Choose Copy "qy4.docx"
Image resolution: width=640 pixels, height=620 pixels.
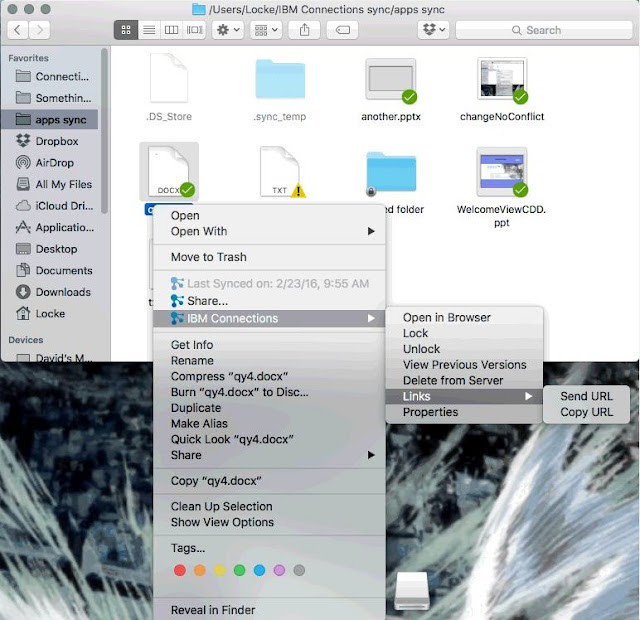pos(269,481)
